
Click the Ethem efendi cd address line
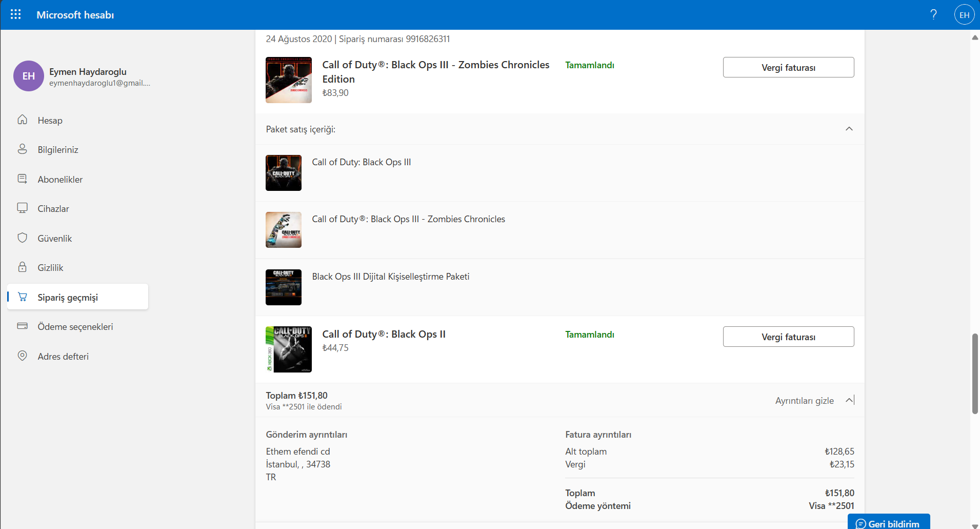click(x=298, y=452)
